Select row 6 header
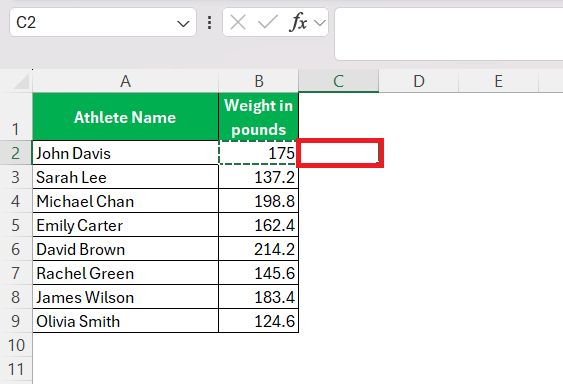Viewport: 563px width, 384px height. 16,249
